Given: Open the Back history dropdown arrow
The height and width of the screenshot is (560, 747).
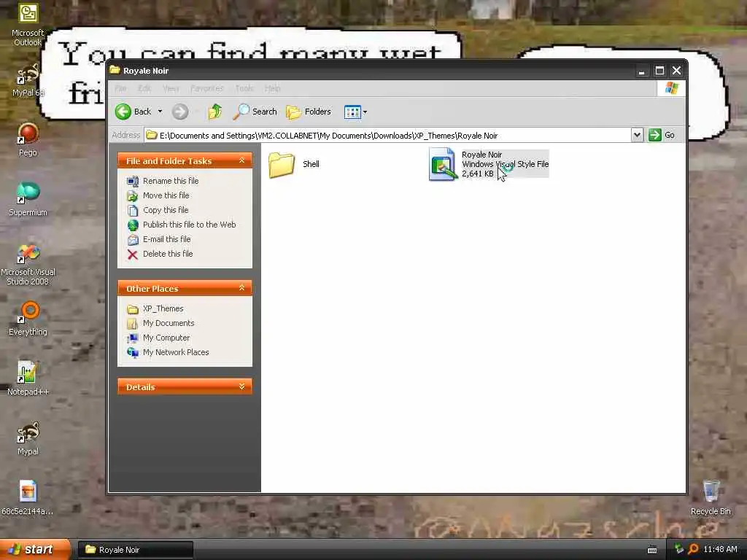Looking at the screenshot, I should tap(160, 112).
